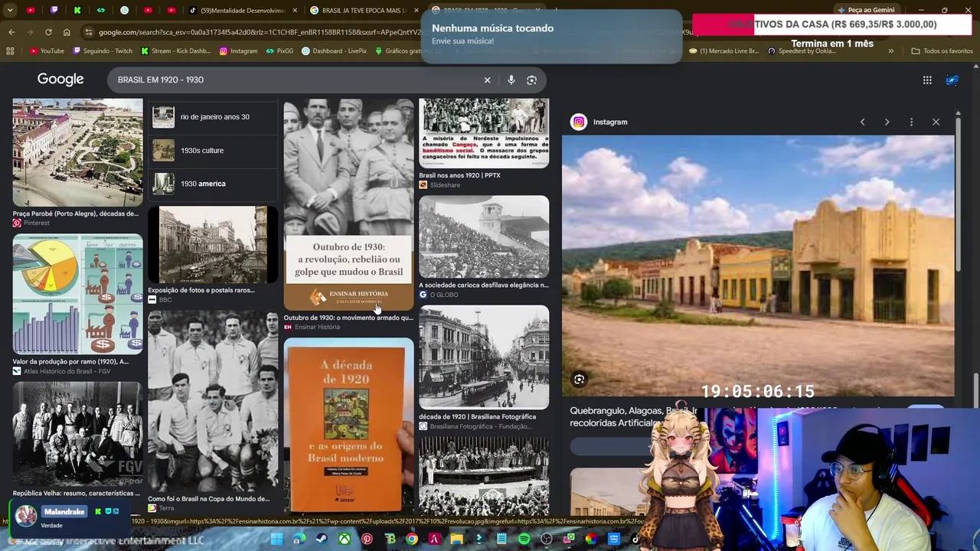Open the Atlas Histórico do Brasil - FGV source

pyautogui.click(x=62, y=371)
